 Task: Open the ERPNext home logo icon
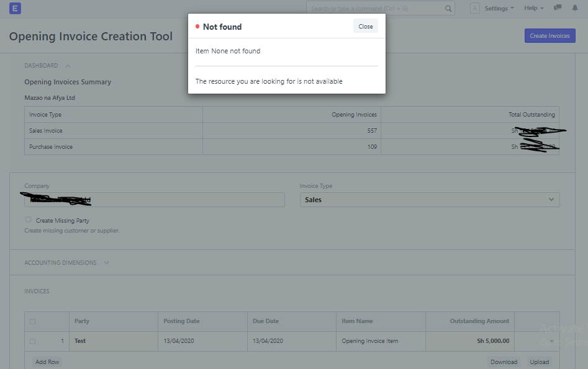[x=15, y=8]
